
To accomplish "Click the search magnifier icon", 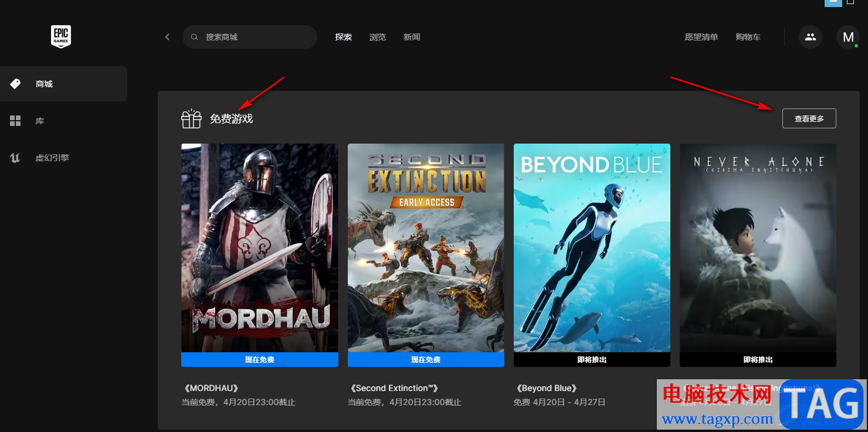I will point(194,37).
